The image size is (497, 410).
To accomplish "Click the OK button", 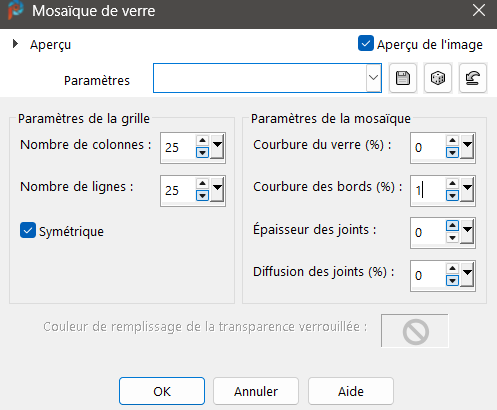I will click(162, 391).
